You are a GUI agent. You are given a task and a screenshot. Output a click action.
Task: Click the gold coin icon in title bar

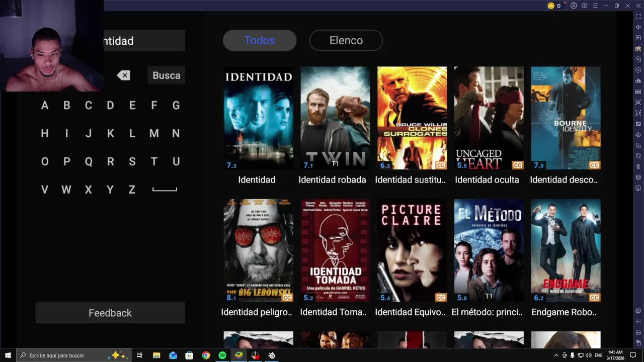[x=551, y=6]
